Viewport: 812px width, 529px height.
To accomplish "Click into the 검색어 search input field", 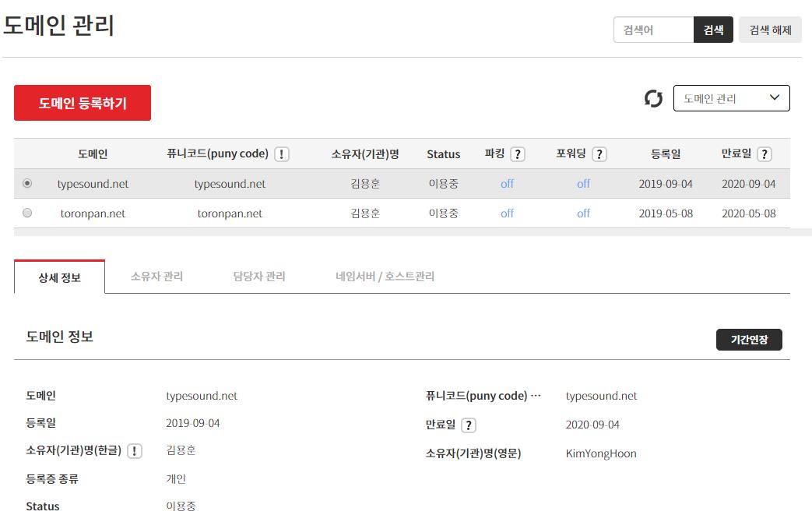I will [653, 30].
